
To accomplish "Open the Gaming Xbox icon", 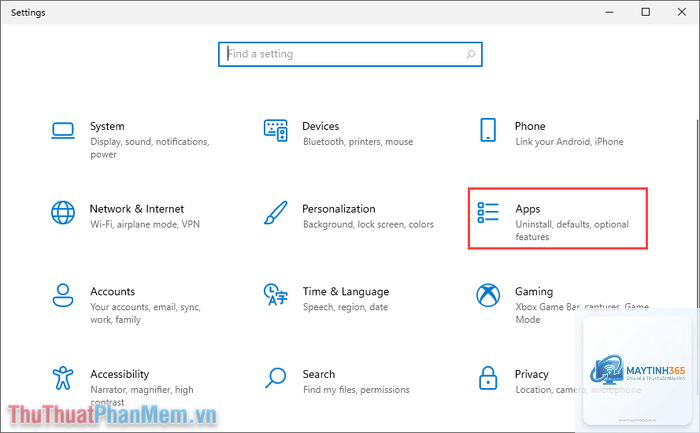I will (488, 295).
